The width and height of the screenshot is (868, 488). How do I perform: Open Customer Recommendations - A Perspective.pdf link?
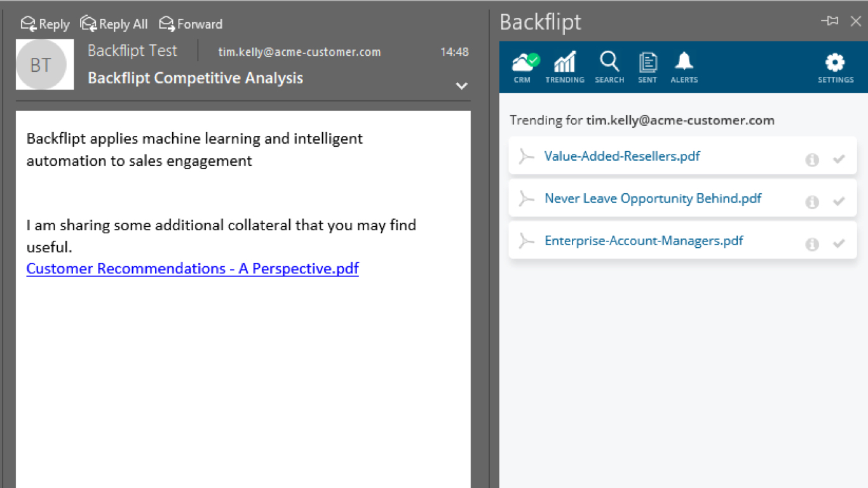(x=193, y=268)
